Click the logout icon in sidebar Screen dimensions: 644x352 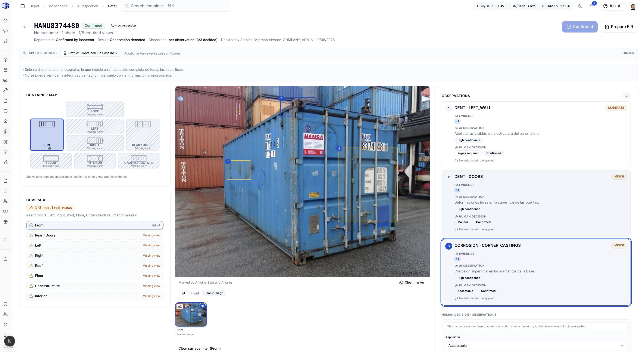[6, 335]
